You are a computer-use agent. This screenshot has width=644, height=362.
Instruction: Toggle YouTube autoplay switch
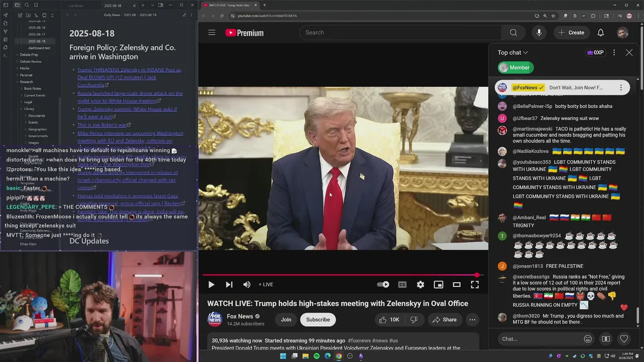tap(383, 285)
